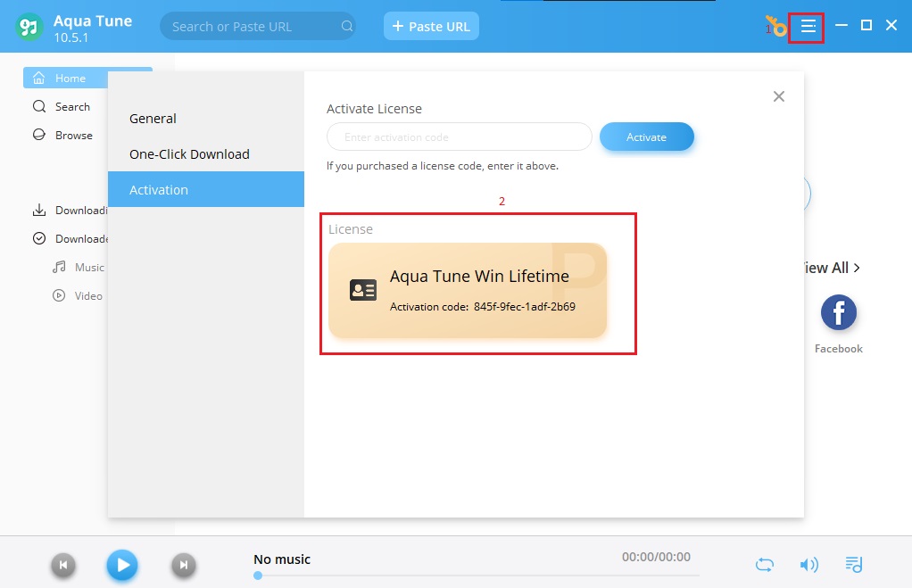The image size is (912, 588).
Task: Click the Browse globe icon
Action: (x=39, y=135)
